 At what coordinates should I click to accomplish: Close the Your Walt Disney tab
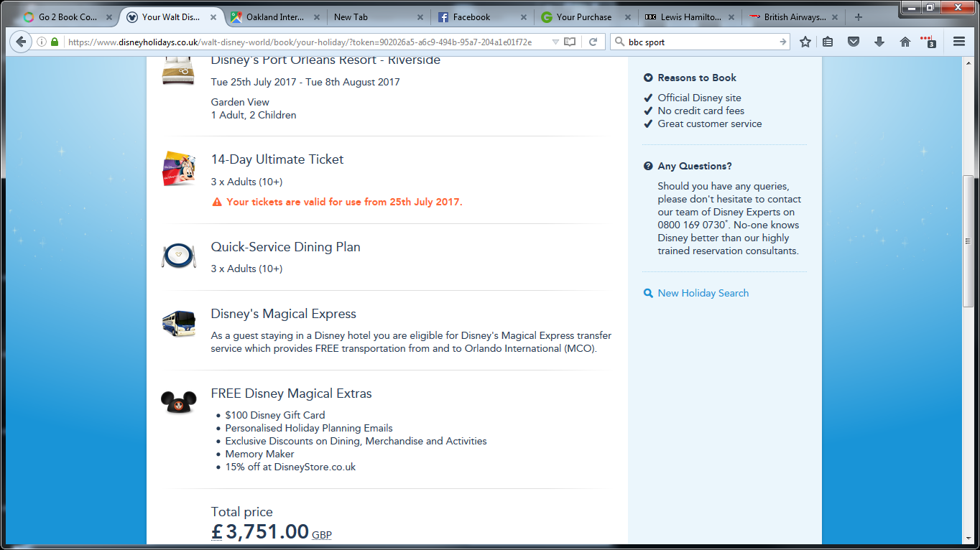(213, 17)
